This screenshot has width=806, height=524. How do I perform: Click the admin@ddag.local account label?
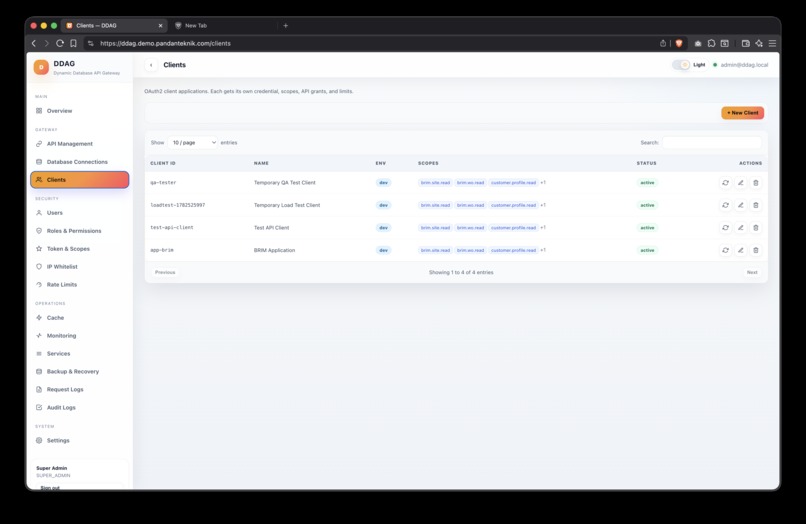coord(744,65)
